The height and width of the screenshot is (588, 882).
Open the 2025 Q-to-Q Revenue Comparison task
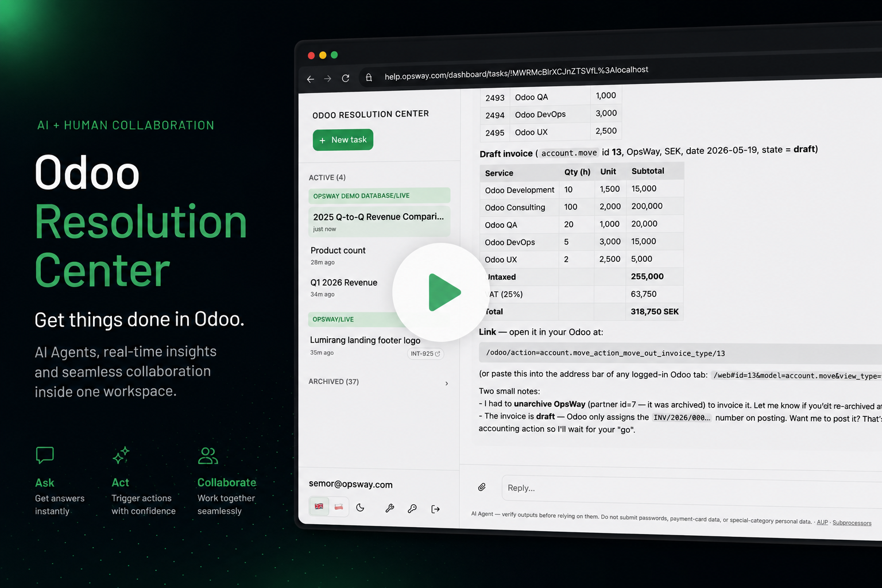[379, 222]
